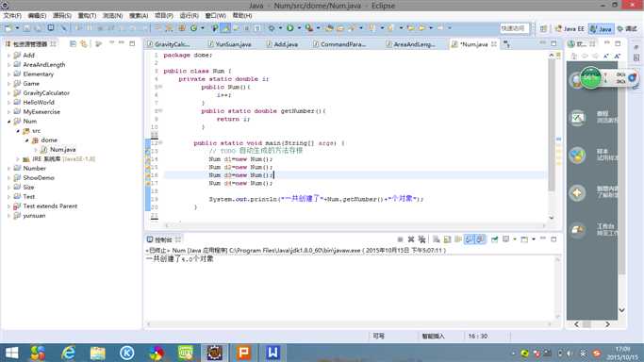Open the Open Console dropdown arrow
Viewport: 644px width, 362px height.
tap(533, 239)
